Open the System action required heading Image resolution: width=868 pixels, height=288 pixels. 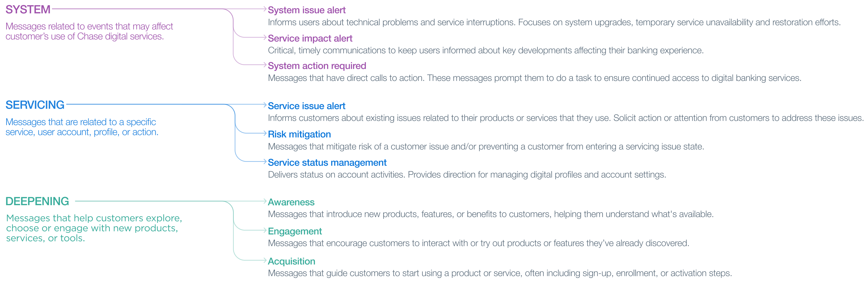point(317,66)
